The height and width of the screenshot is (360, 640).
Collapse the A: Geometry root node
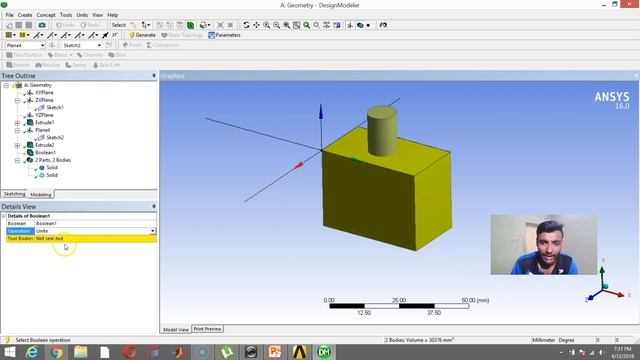[6, 85]
